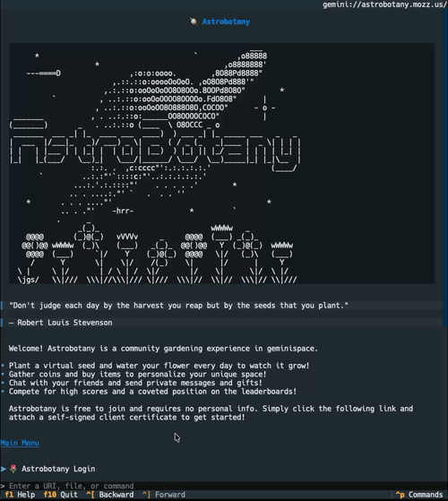Click the '\jgs/' signature under the ASCII flowers
The height and width of the screenshot is (501, 448).
coord(29,280)
